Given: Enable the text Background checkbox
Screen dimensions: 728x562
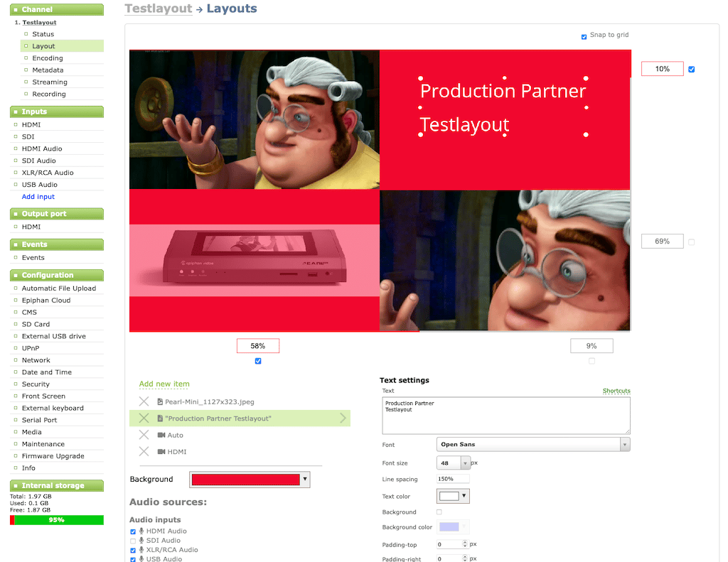Looking at the screenshot, I should click(x=439, y=512).
